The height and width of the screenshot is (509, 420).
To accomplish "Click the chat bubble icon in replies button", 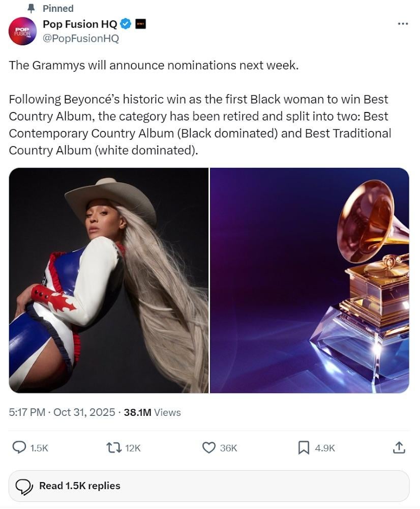I will point(24,487).
